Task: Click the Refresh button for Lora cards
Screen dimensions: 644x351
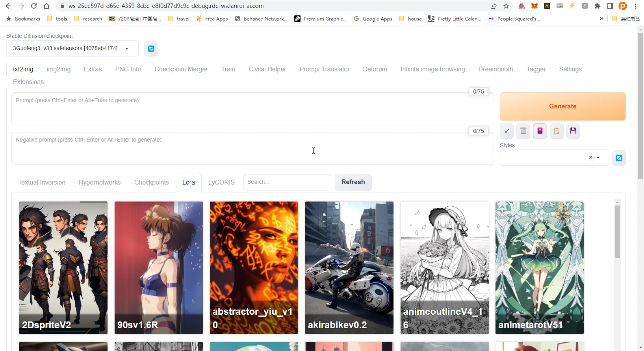Action: tap(353, 182)
